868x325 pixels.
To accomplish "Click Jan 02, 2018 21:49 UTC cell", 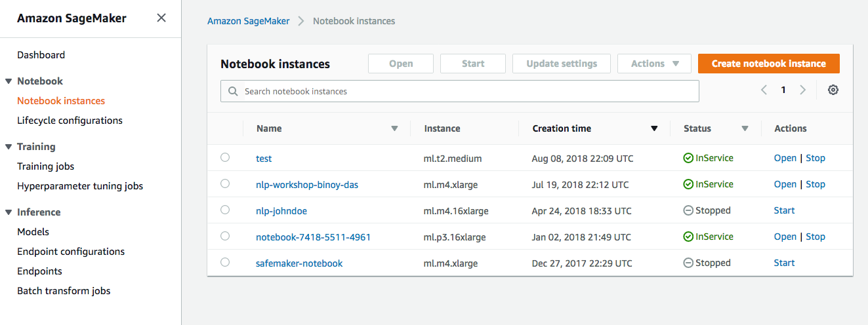I will point(581,237).
